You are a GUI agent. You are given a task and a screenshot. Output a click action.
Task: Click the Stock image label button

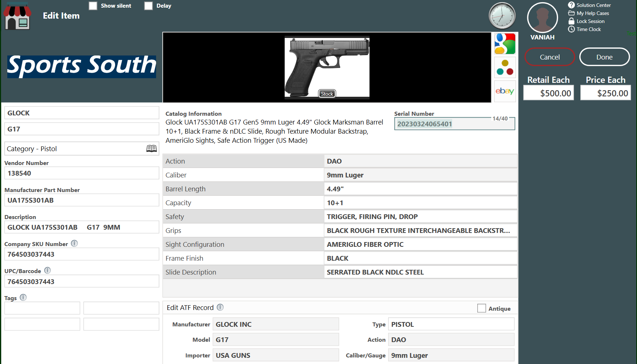[327, 94]
